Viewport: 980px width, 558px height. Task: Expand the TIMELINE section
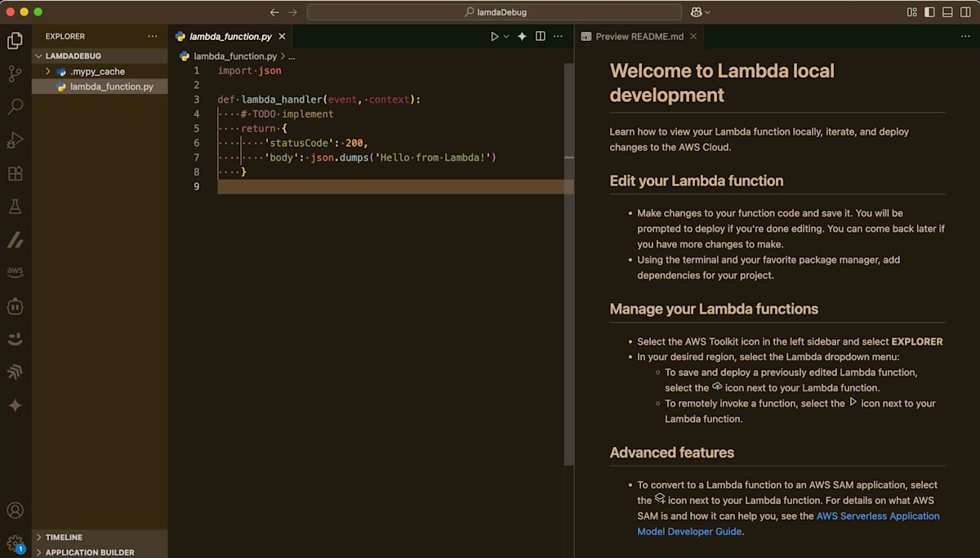click(x=100, y=537)
